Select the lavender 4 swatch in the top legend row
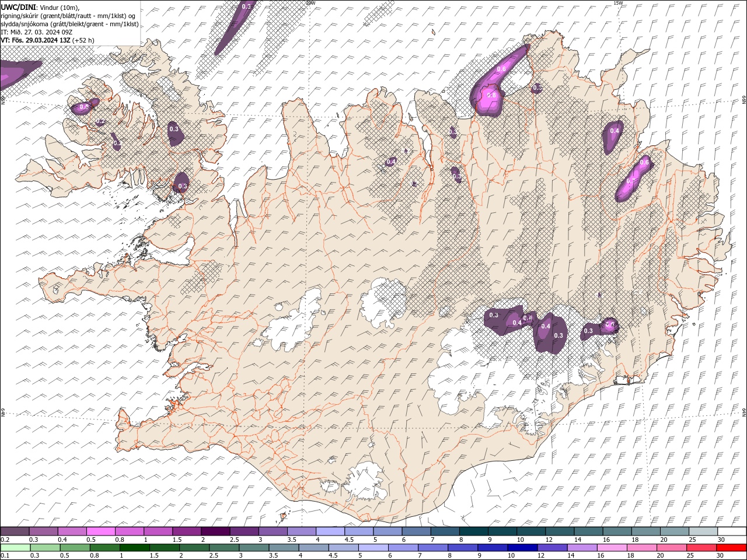747x560 pixels. 330,531
